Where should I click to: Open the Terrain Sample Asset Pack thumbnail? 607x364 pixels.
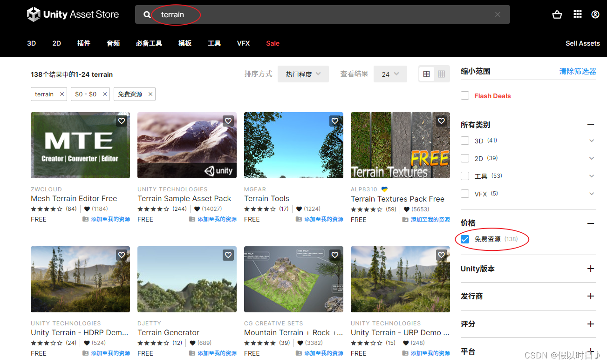click(187, 145)
